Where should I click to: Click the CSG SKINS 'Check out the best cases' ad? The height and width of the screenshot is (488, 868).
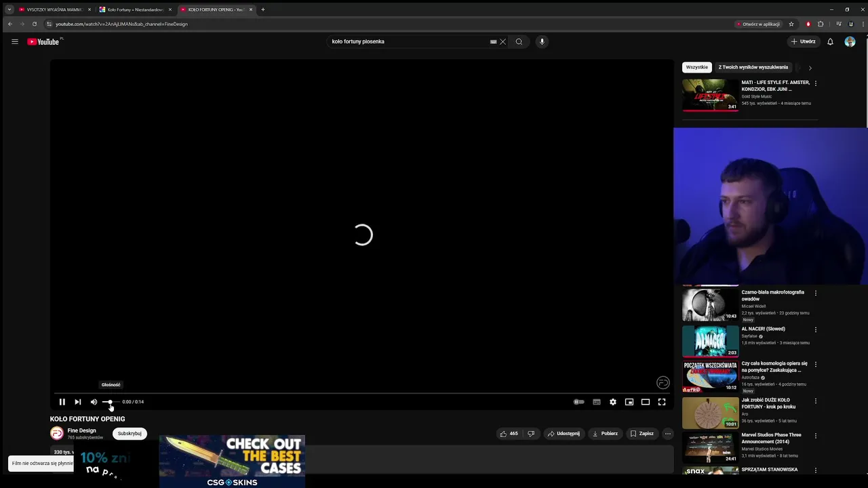(232, 462)
